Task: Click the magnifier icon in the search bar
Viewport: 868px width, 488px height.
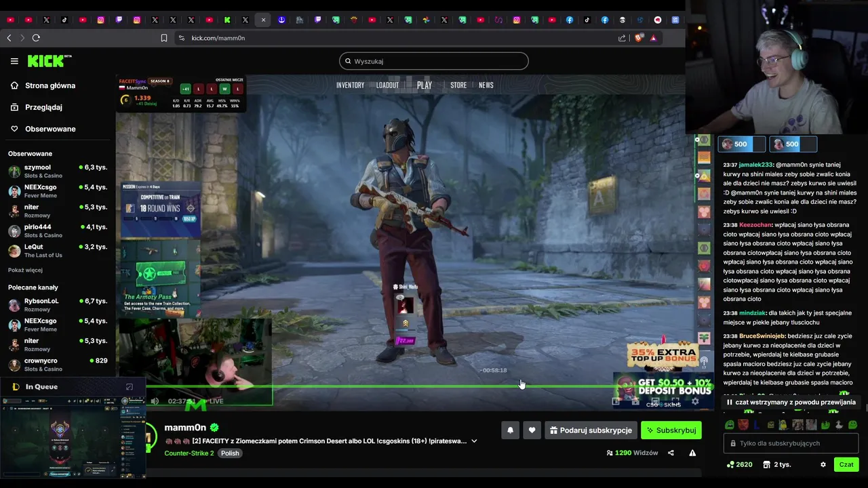Action: (348, 61)
